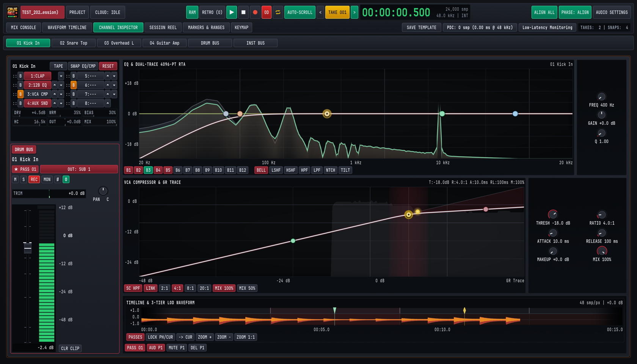Switch to the MIX CONSOLE tab
The image size is (637, 364).
(24, 27)
